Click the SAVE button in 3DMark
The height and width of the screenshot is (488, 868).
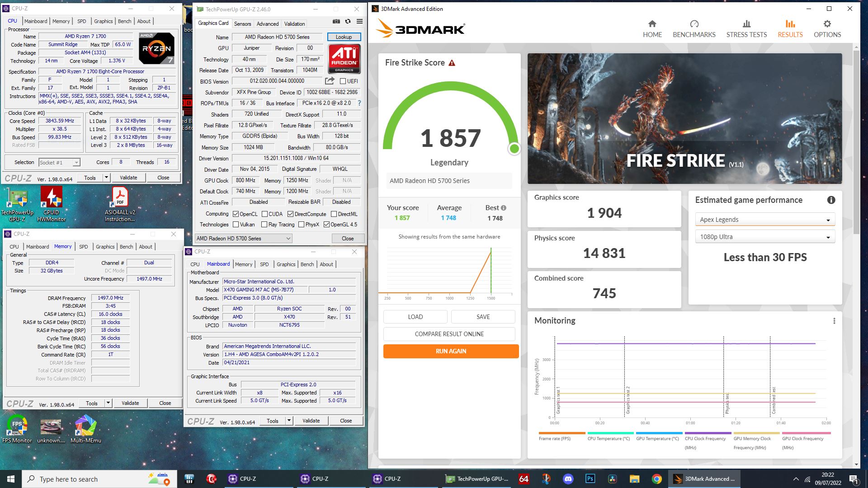[x=483, y=317]
